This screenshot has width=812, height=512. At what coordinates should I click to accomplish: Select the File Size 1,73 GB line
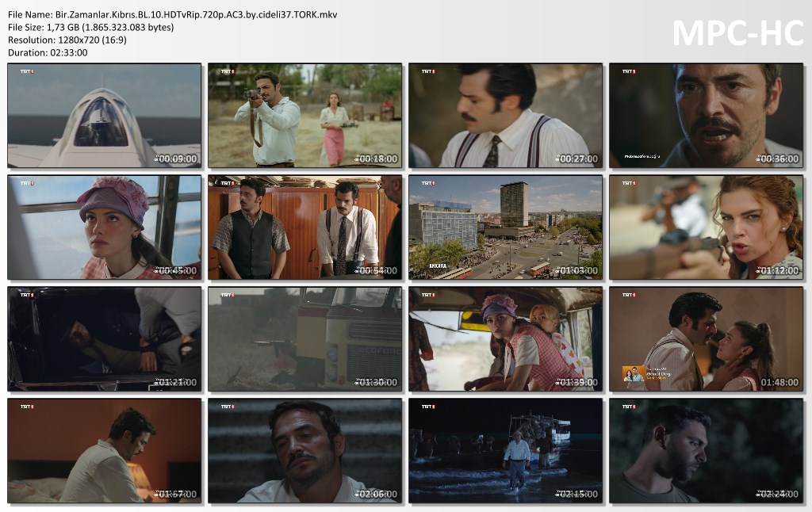point(90,28)
